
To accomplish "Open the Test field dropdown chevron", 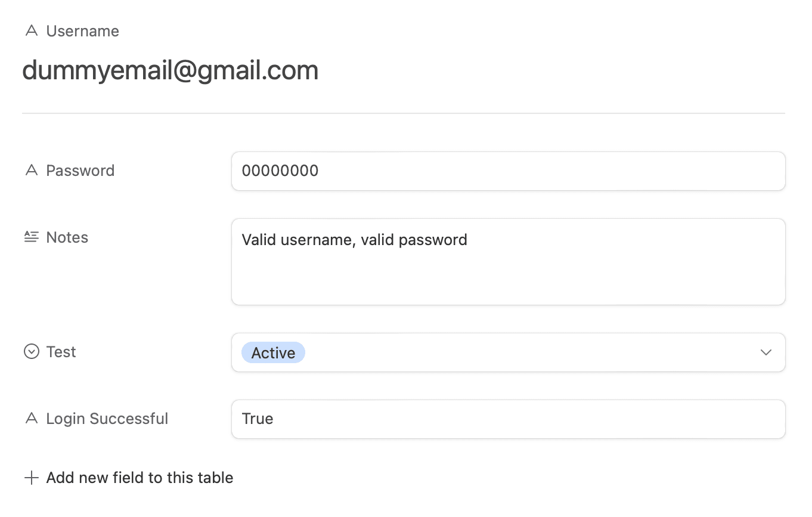I will [x=766, y=352].
